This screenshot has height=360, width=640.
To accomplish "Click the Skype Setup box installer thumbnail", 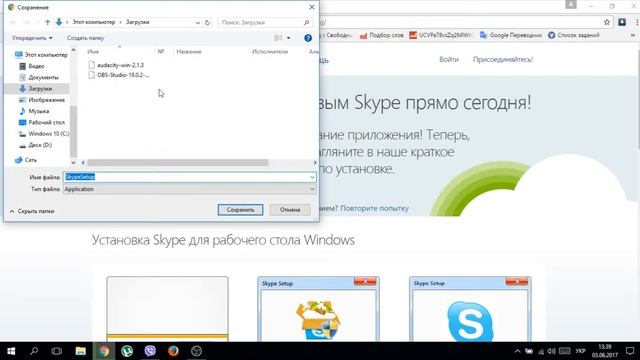I will [x=318, y=309].
